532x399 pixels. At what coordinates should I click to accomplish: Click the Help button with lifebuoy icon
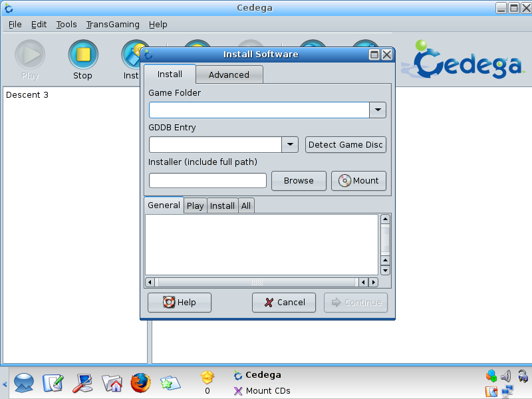(x=179, y=303)
